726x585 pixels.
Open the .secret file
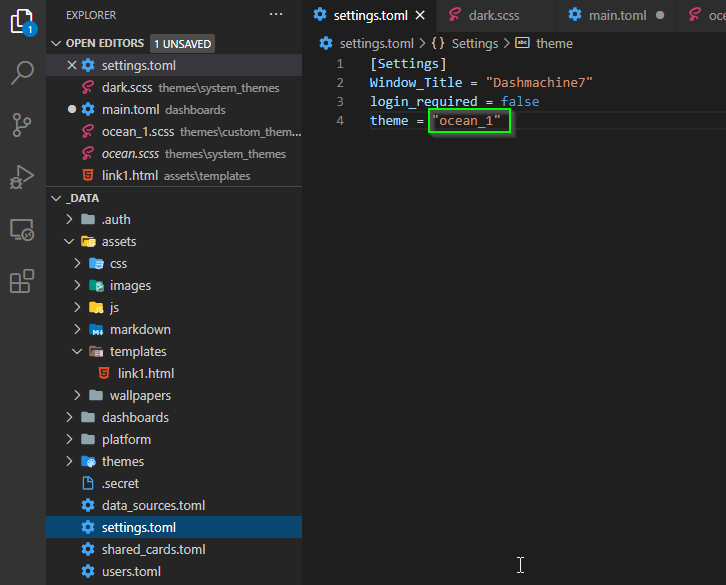click(x=174, y=483)
